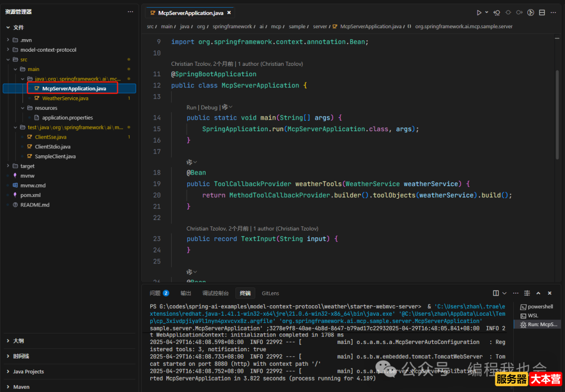Switch to the 输出 panel tab
Screen dimensions: 565x392
186,293
